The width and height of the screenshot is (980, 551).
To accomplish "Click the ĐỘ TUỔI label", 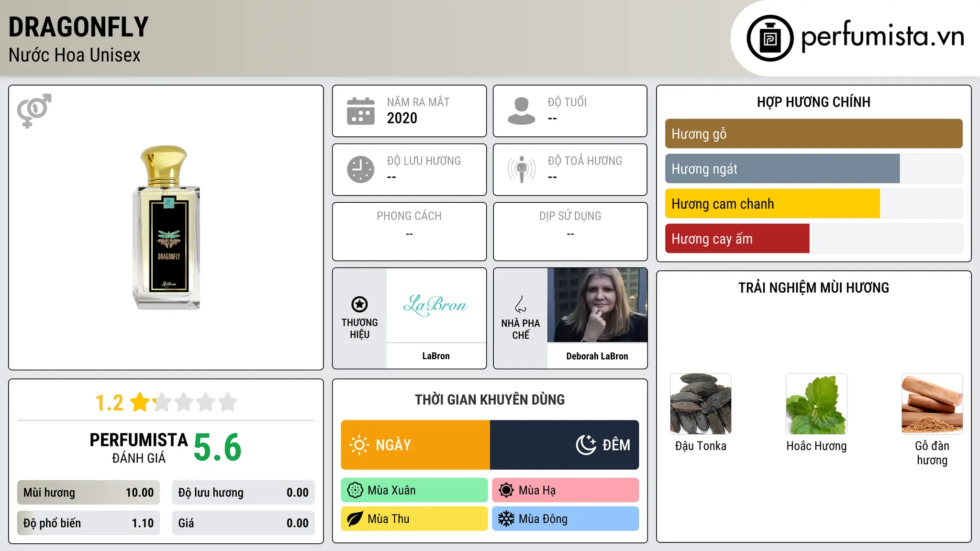I will [x=567, y=102].
